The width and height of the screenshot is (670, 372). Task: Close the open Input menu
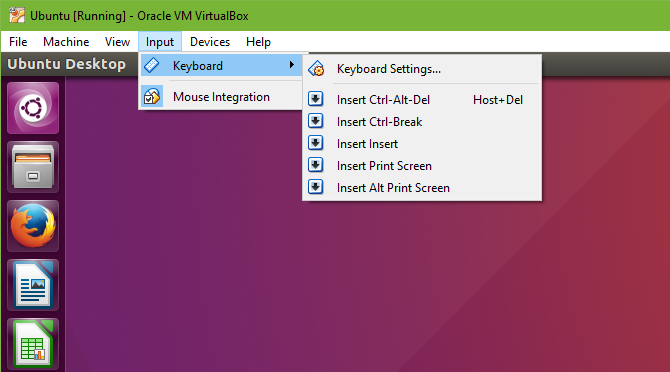[x=160, y=42]
